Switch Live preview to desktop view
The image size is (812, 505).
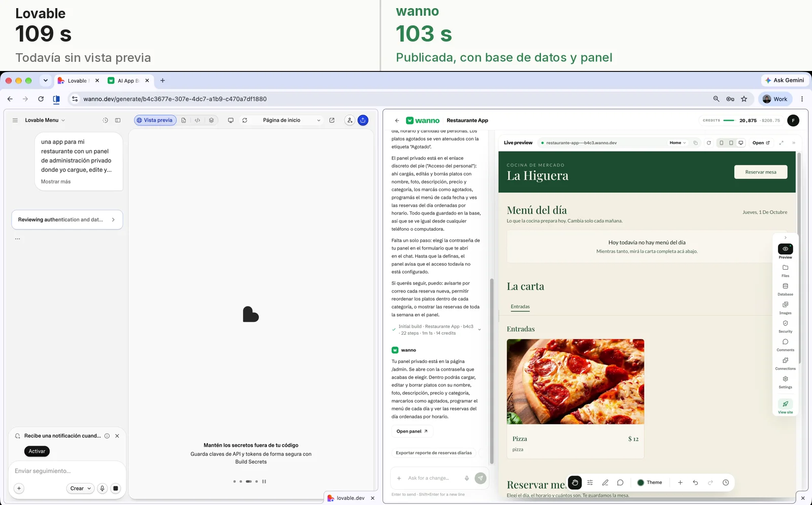coord(741,143)
